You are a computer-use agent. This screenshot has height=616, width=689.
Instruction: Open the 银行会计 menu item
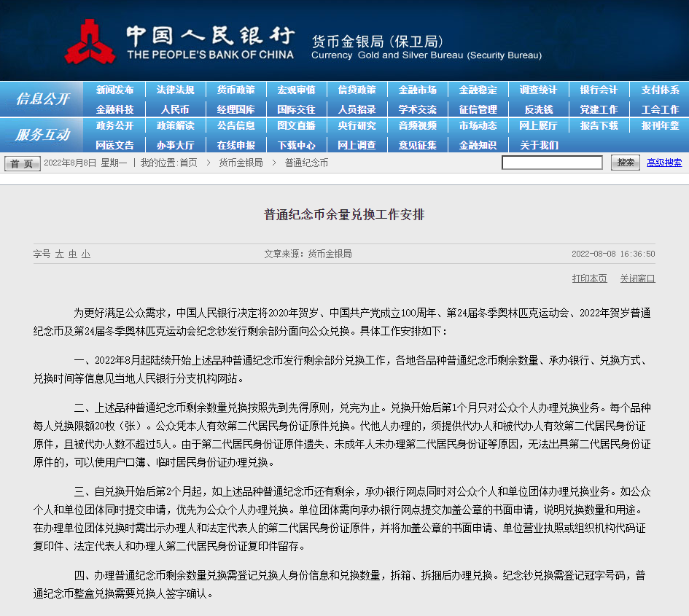click(599, 90)
